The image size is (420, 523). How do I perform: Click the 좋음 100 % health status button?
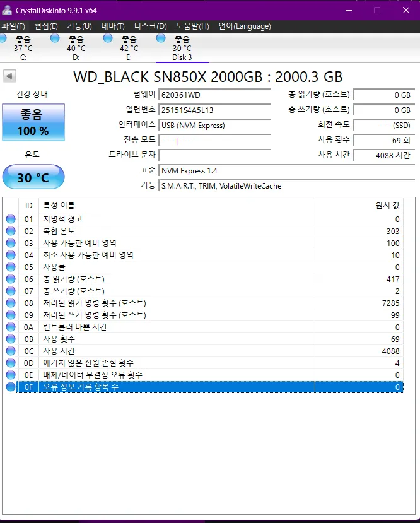click(x=33, y=122)
